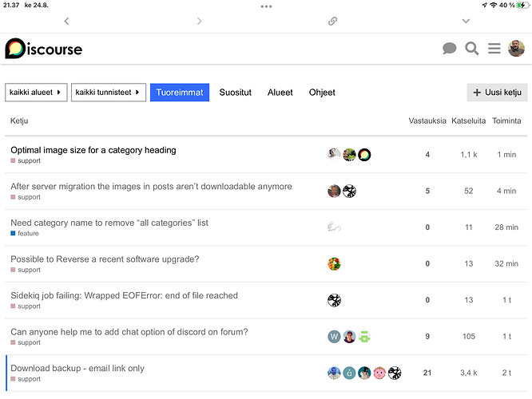Image resolution: width=532 pixels, height=399 pixels.
Task: Click middle photo avatar on discord chat row
Action: (349, 336)
